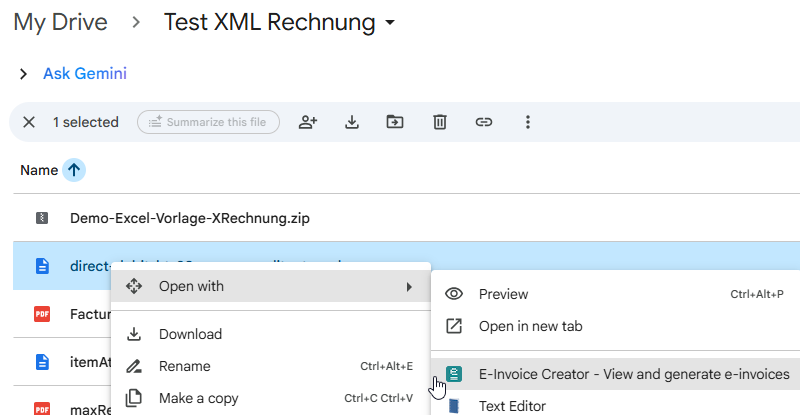Screen dimensions: 800x415
Task: Open the Test XML Rechnung folder dropdown
Action: pos(390,23)
